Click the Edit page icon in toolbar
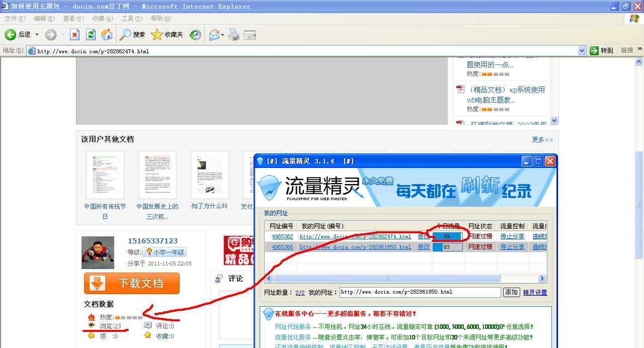644x348 pixels. point(250,35)
